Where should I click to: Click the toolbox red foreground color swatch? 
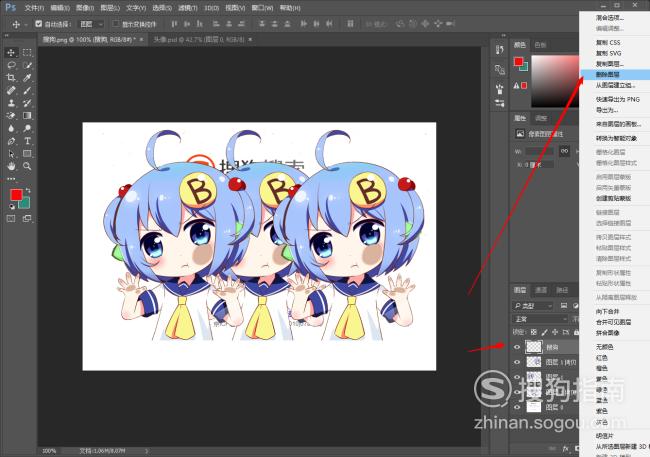click(x=16, y=194)
